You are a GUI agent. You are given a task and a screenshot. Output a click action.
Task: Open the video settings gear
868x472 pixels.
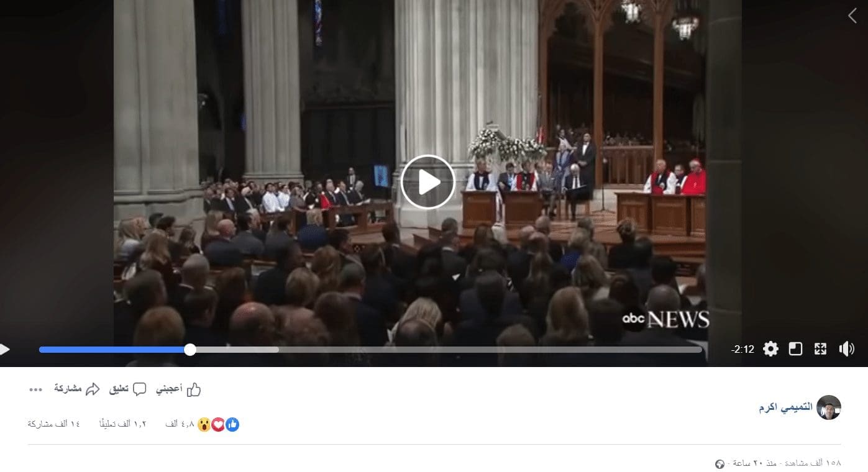click(x=770, y=349)
